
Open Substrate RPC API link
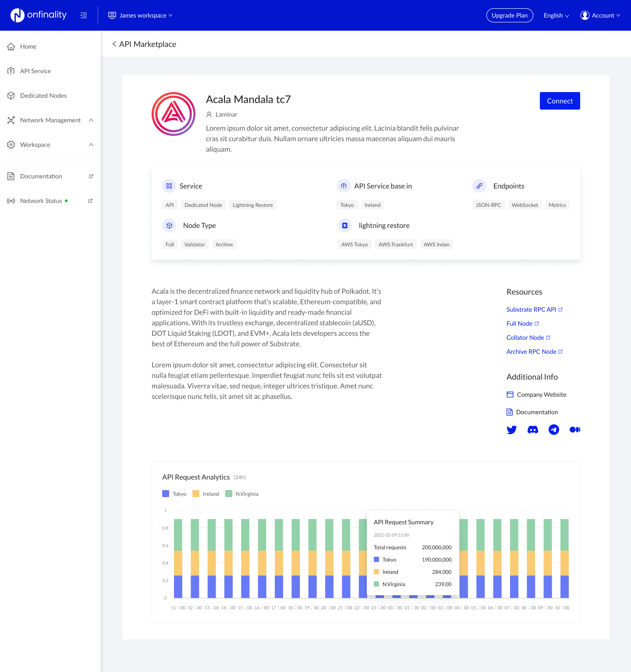pos(535,309)
